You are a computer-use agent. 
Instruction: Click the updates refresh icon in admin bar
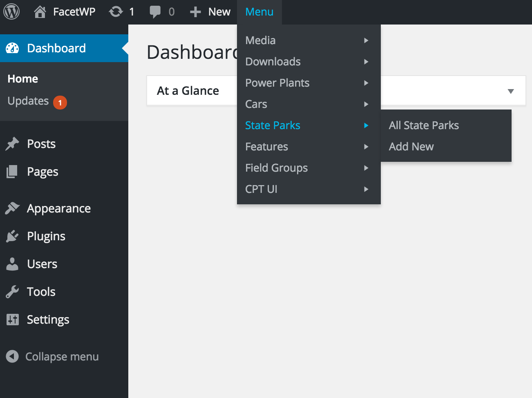click(116, 12)
